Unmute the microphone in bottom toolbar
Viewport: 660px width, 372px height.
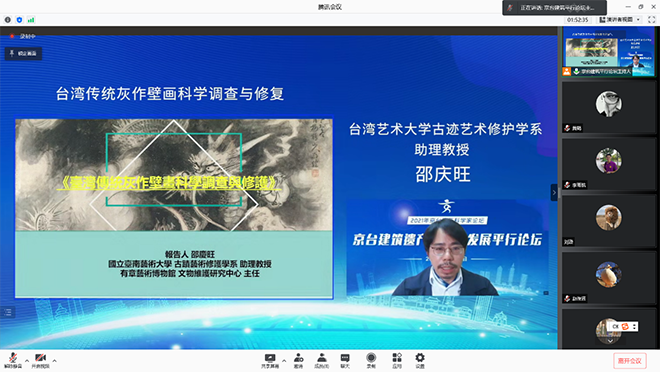tap(13, 361)
